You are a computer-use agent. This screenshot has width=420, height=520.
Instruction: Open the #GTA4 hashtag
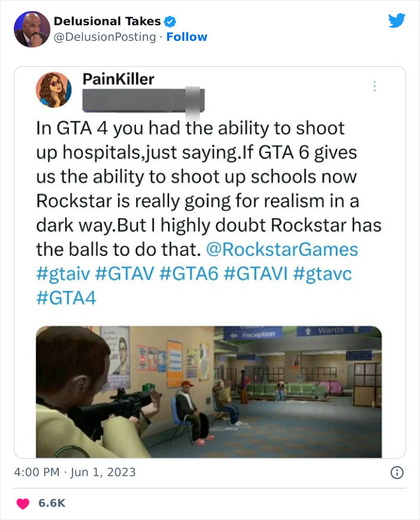(66, 298)
